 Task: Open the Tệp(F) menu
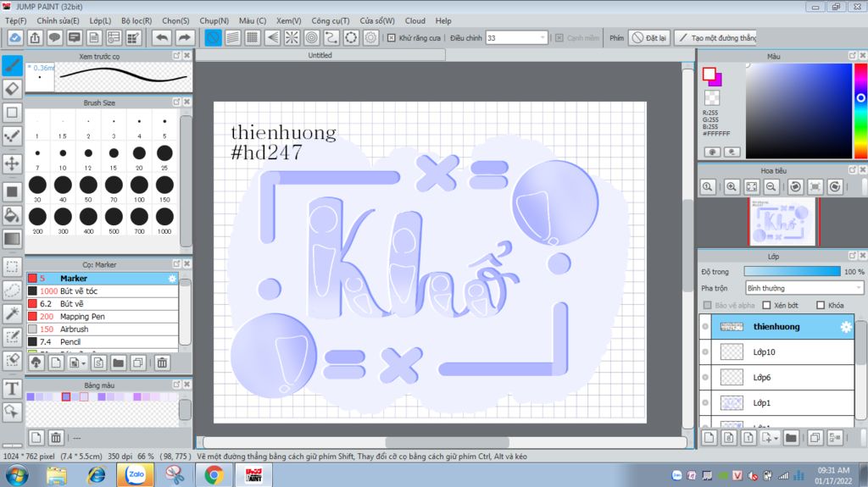(x=15, y=20)
